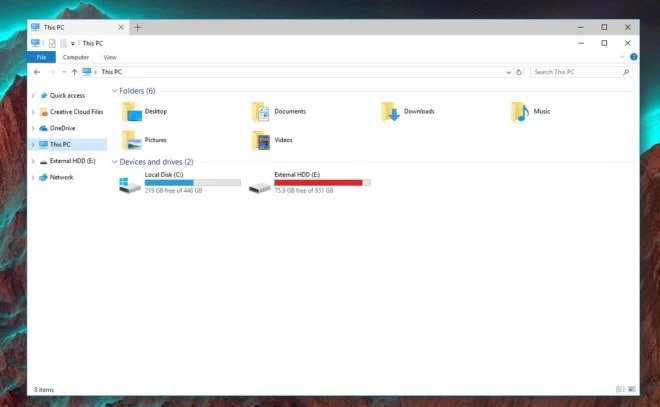Click the Properties checkmark icon in quick access toolbar
This screenshot has width=660, height=407.
pos(52,43)
